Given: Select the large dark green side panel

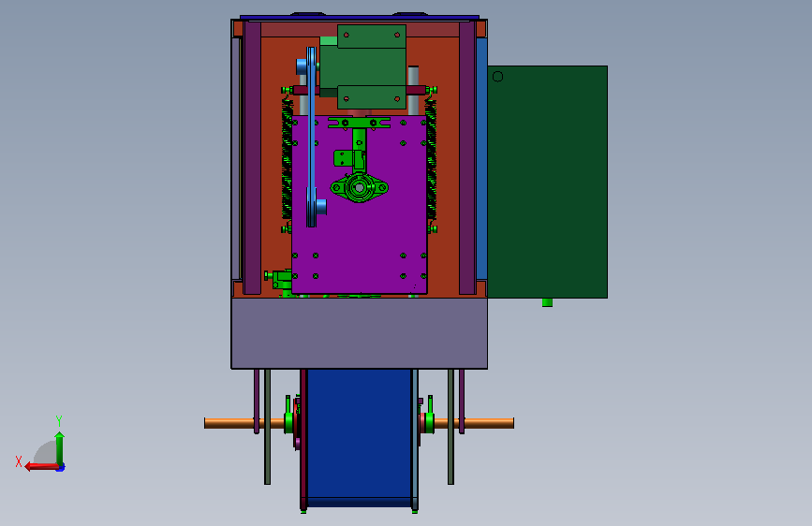Looking at the screenshot, I should click(x=547, y=182).
